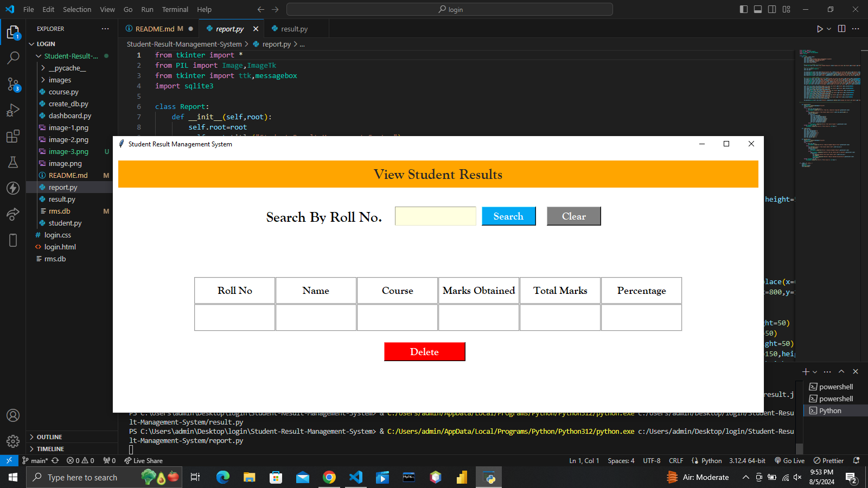Image resolution: width=868 pixels, height=488 pixels.
Task: Toggle maximize panel size chevron
Action: 841,371
